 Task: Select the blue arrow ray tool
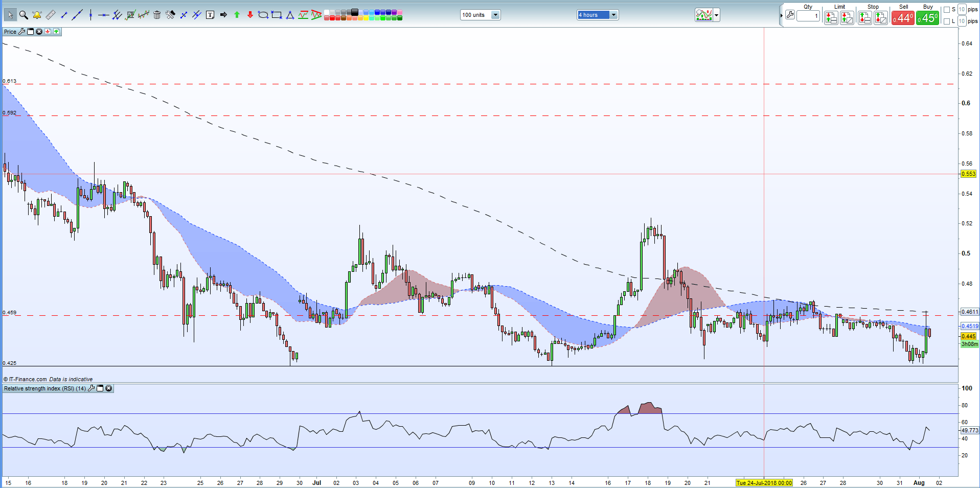coord(184,15)
